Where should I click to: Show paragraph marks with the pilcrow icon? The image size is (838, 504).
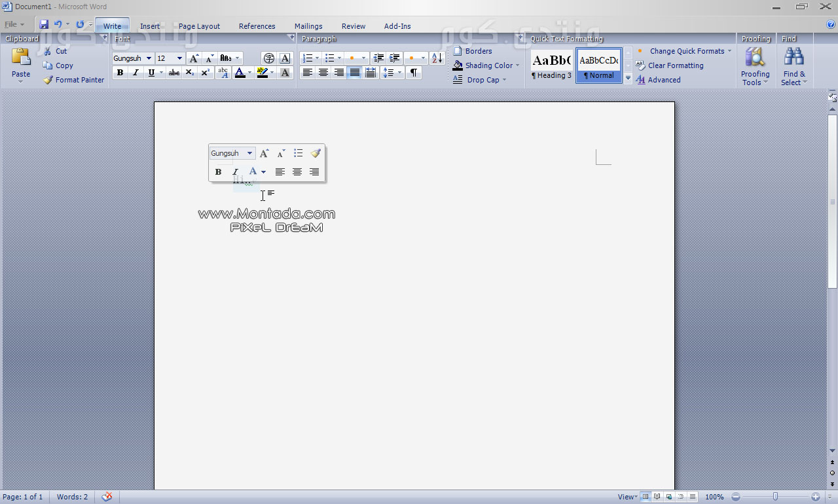point(414,73)
